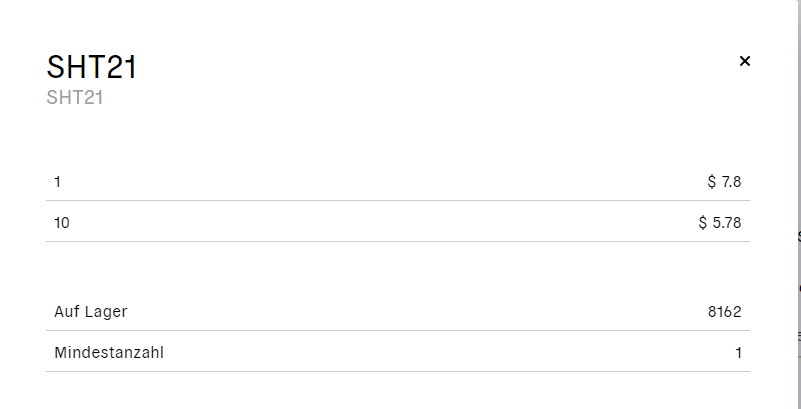Click the $ 7.8 price value
The image size is (801, 409).
coord(724,181)
